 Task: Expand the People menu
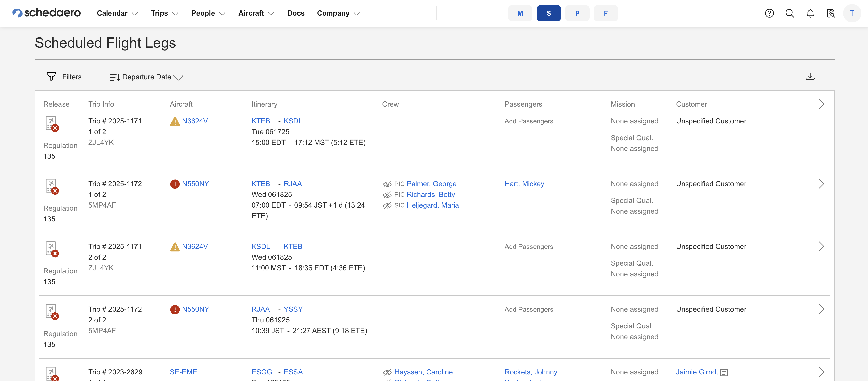click(208, 13)
